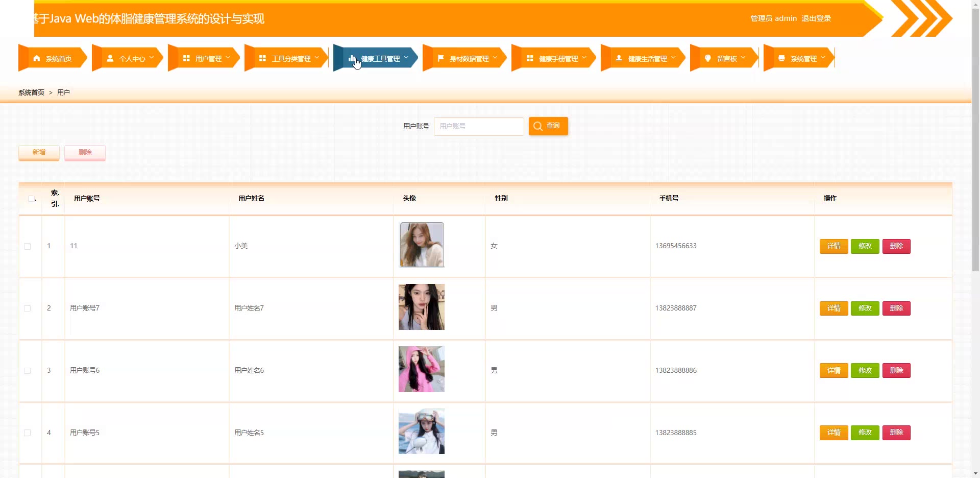Click 详情 for 用户账号7

click(x=834, y=308)
